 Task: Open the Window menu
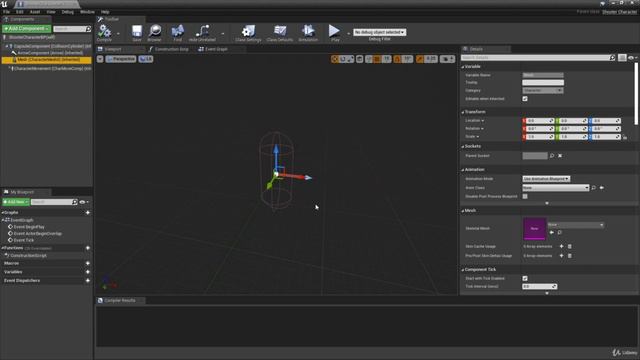[87, 12]
